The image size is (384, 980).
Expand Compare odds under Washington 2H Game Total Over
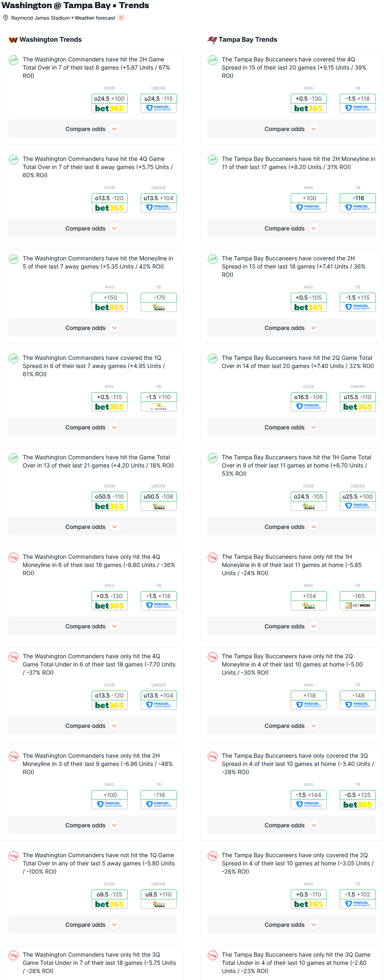[x=92, y=129]
